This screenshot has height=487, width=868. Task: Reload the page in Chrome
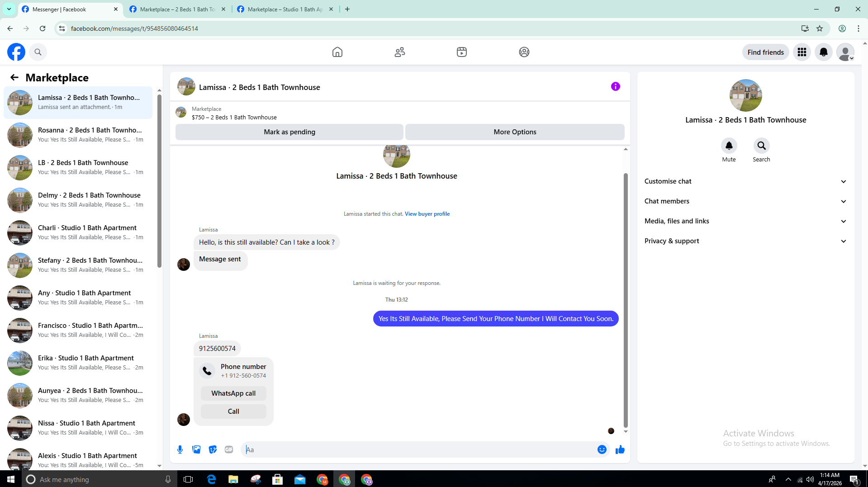[x=43, y=28]
